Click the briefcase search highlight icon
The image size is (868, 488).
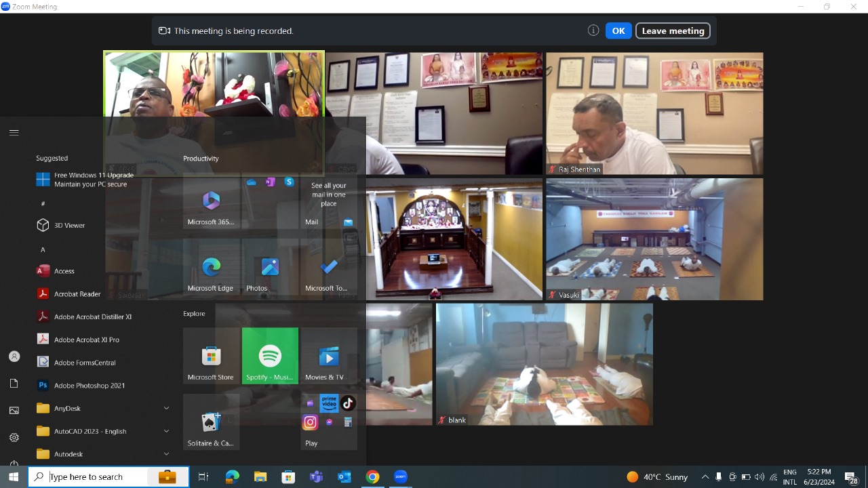pyautogui.click(x=167, y=477)
